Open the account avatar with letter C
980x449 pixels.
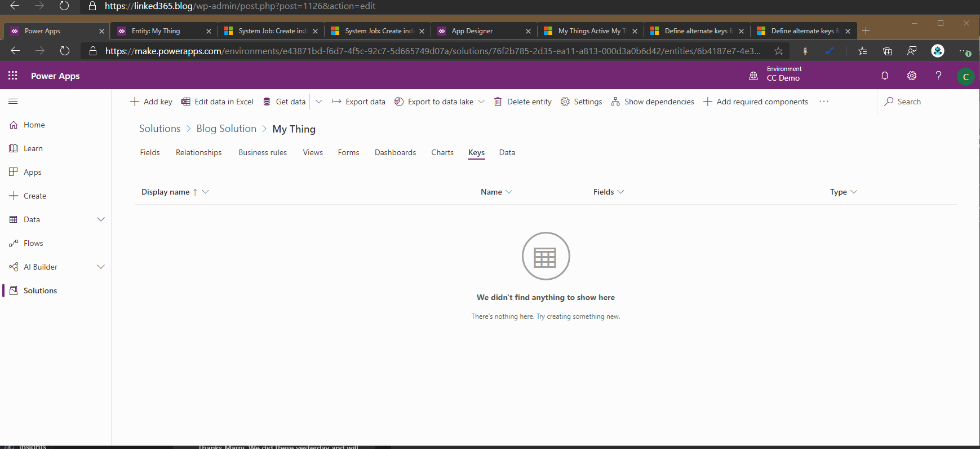coord(966,77)
